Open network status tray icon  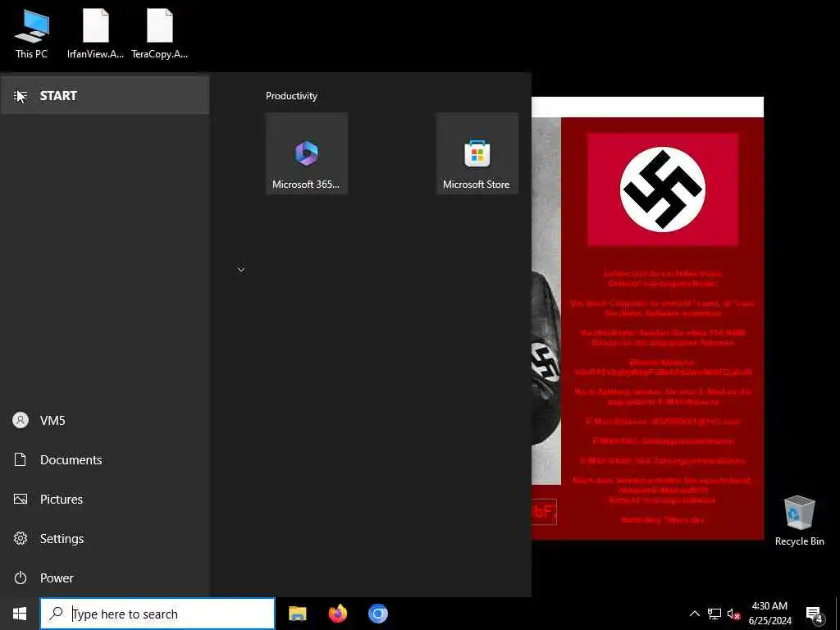(714, 614)
